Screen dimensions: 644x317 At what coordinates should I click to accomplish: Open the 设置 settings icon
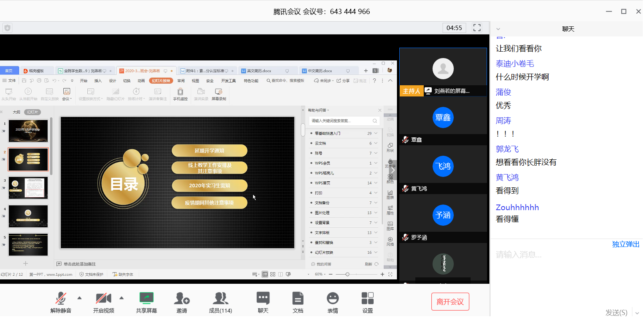(368, 298)
